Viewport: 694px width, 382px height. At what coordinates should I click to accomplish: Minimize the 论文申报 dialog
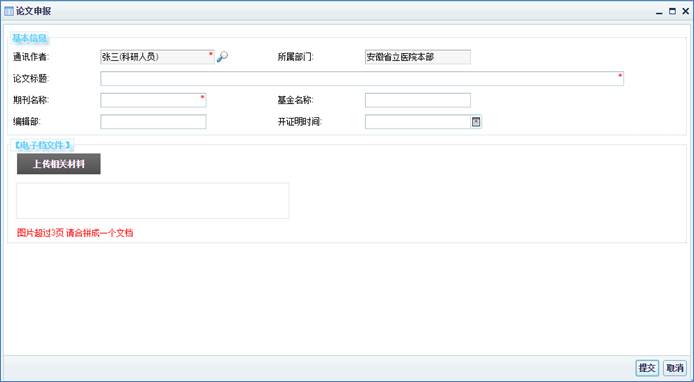[659, 12]
